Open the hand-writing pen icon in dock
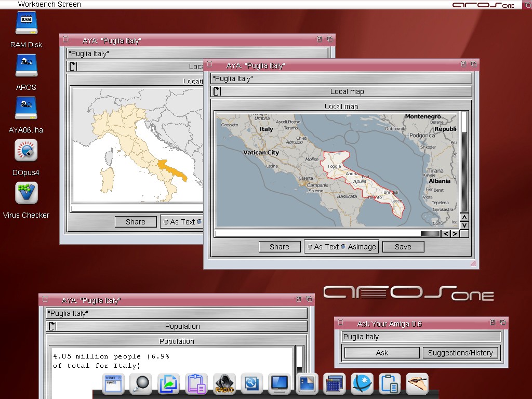This screenshot has width=532, height=399. pos(417,384)
